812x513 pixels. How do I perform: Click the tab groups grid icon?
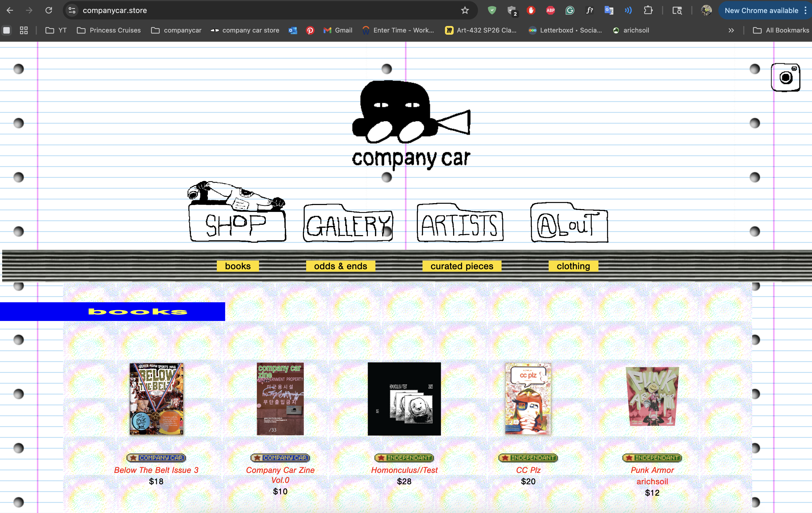tap(24, 30)
